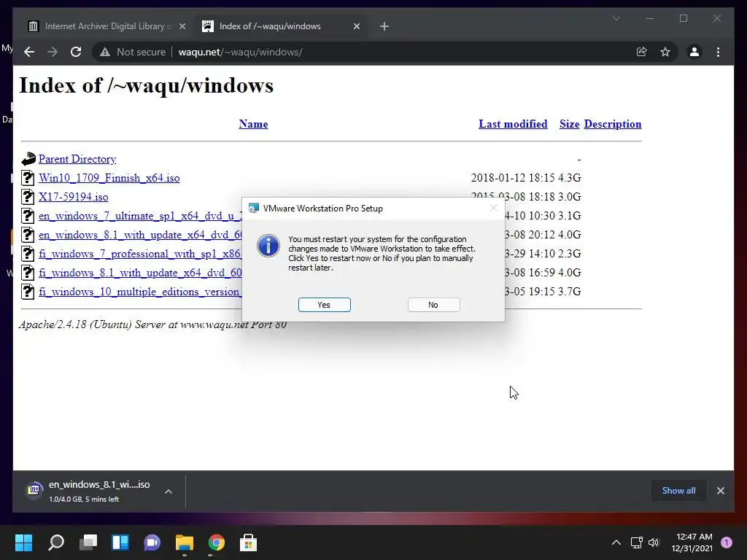The width and height of the screenshot is (747, 560).
Task: Open Chrome's three-dot menu
Action: click(x=718, y=52)
